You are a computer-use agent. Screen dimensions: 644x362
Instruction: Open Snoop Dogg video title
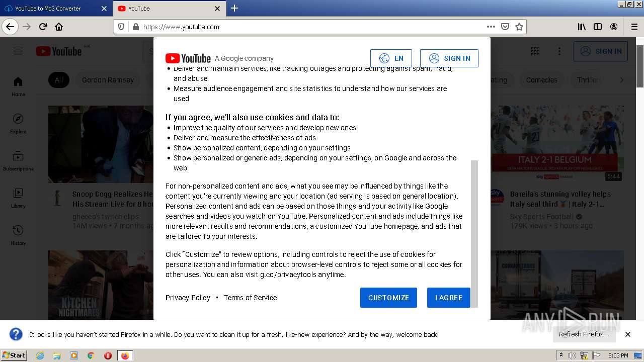[113, 199]
